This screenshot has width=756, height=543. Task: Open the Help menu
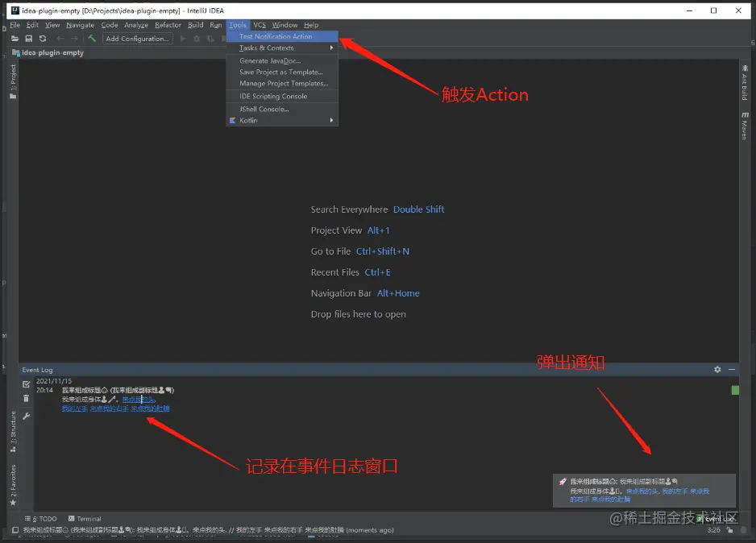tap(311, 25)
